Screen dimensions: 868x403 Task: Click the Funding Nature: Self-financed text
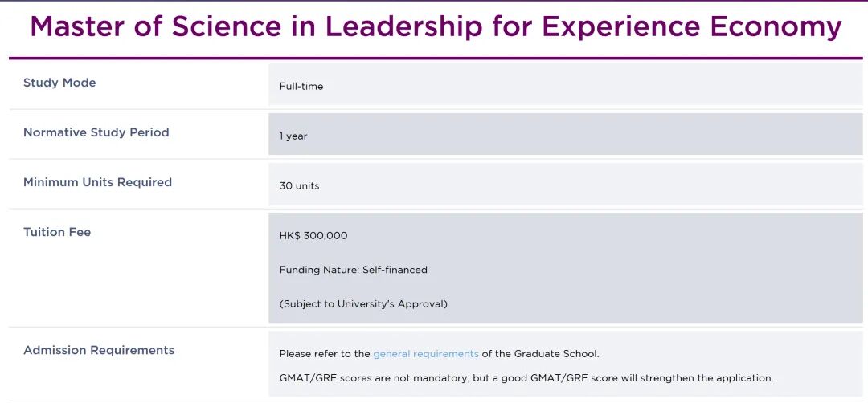point(353,270)
